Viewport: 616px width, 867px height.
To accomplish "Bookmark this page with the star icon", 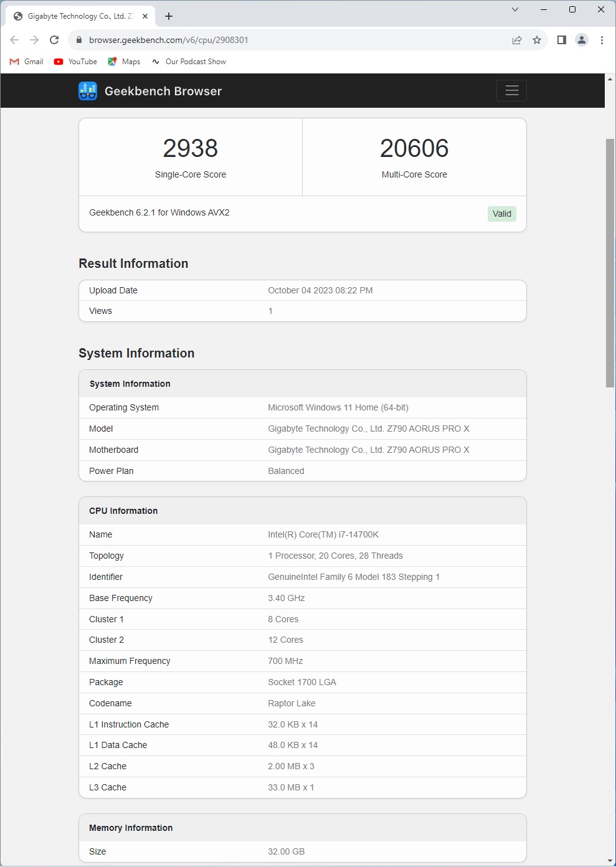I will [x=537, y=40].
